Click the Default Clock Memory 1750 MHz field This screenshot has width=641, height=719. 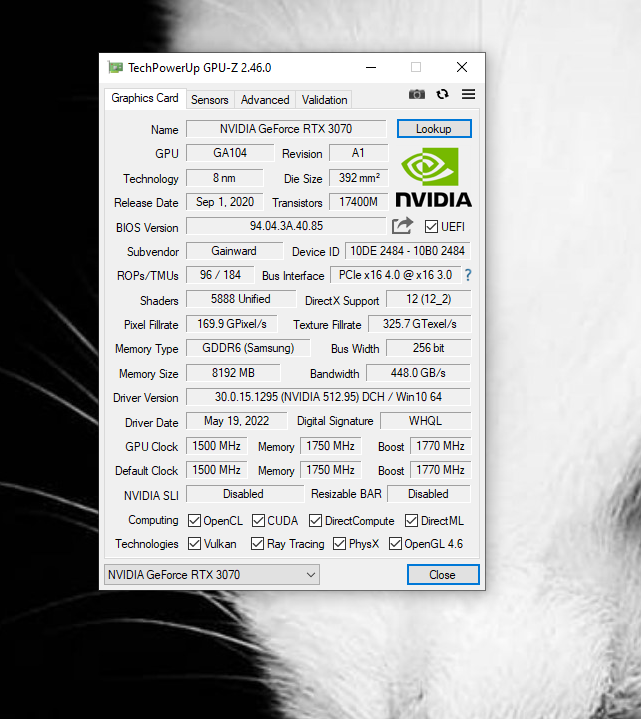[x=331, y=470]
